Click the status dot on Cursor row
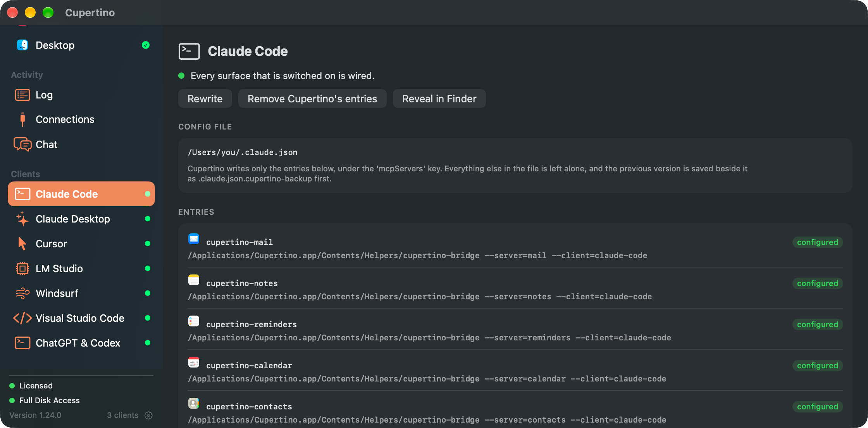This screenshot has height=428, width=868. click(148, 243)
